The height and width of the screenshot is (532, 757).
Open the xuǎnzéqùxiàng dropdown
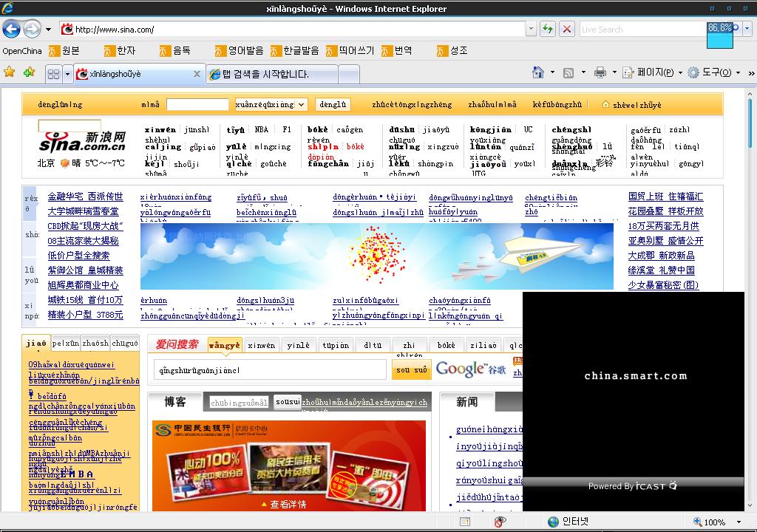[271, 104]
